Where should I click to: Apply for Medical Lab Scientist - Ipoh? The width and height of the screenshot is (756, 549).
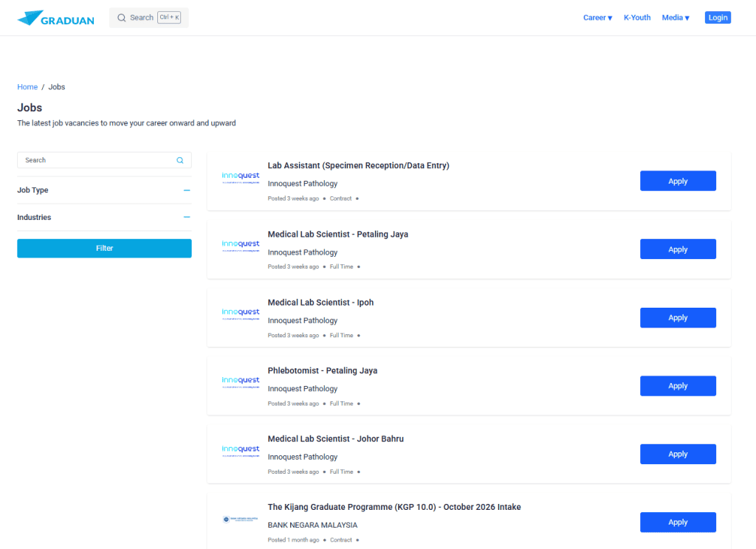(678, 317)
